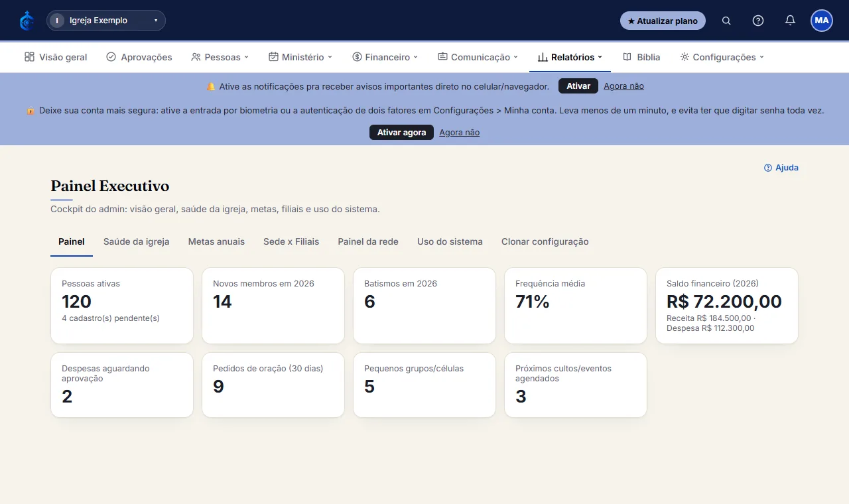This screenshot has width=849, height=504.
Task: Click the Ativar agora security button
Action: pos(401,133)
